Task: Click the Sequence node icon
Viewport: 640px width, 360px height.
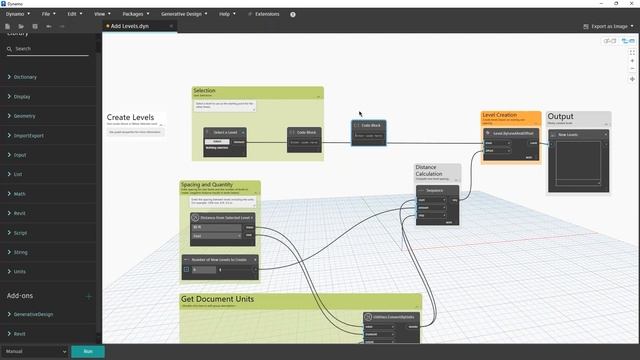Action: tap(421, 191)
